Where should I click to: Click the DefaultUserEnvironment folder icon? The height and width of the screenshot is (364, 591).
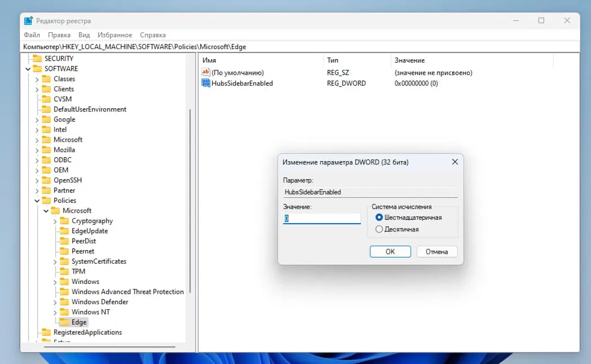[46, 109]
